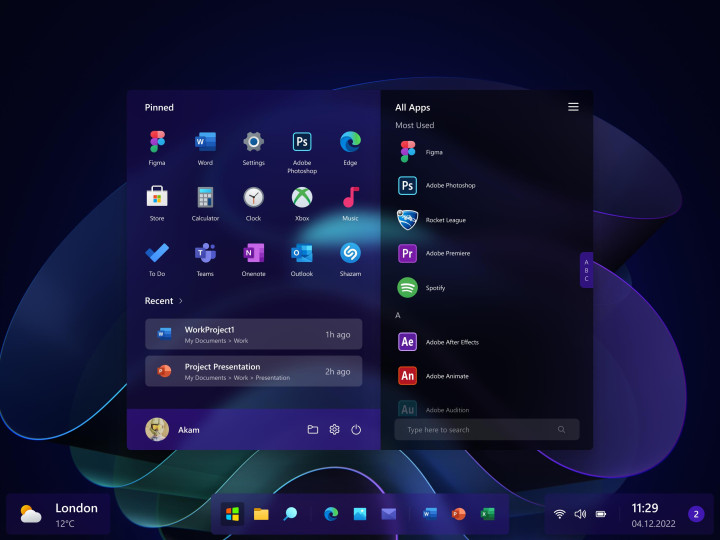The width and height of the screenshot is (720, 540).
Task: Open the Calculator app
Action: [x=205, y=198]
